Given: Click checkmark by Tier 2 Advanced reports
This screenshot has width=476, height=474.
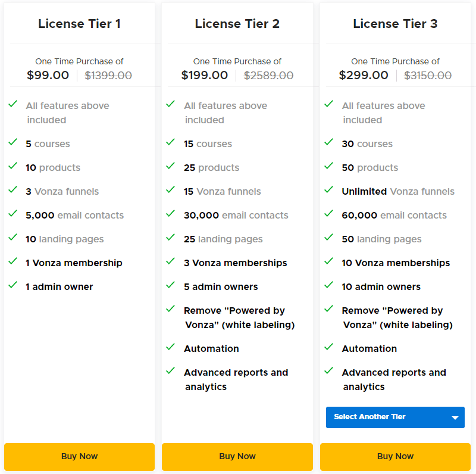Looking at the screenshot, I should click(x=171, y=371).
